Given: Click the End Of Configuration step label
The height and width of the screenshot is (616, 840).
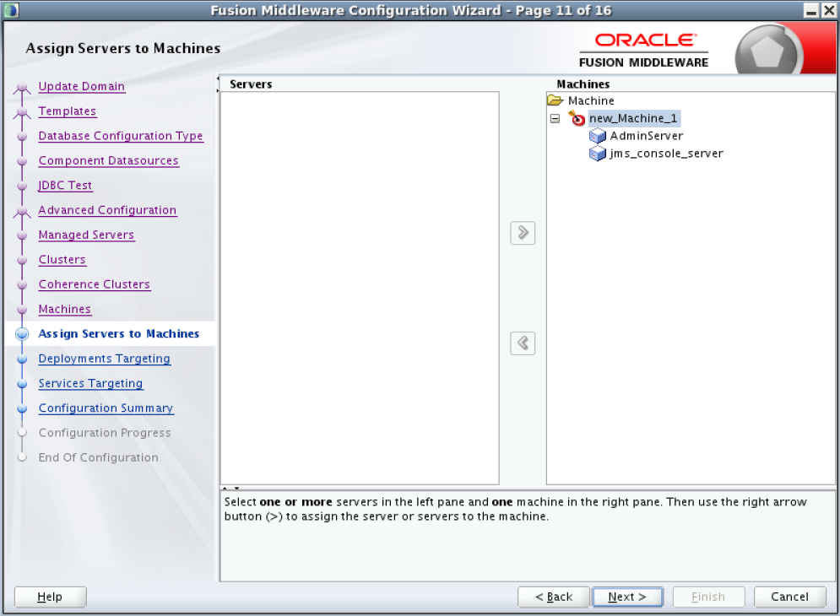Looking at the screenshot, I should (x=98, y=457).
